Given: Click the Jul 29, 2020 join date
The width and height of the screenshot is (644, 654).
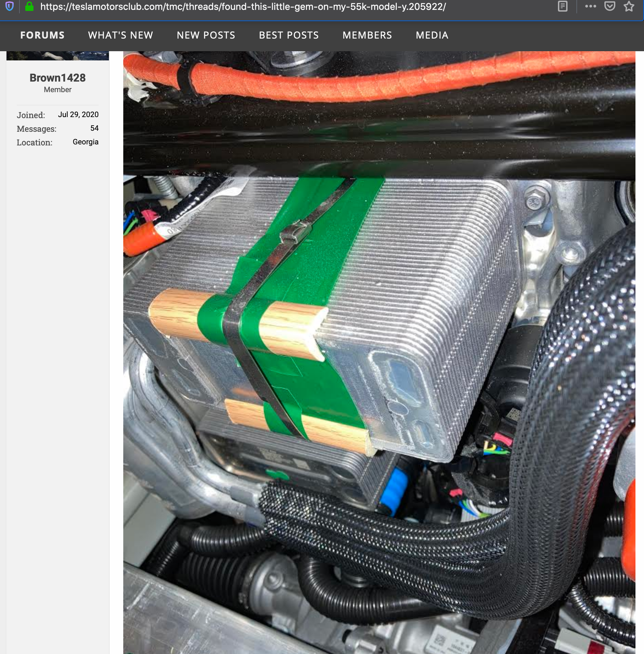Looking at the screenshot, I should point(78,115).
